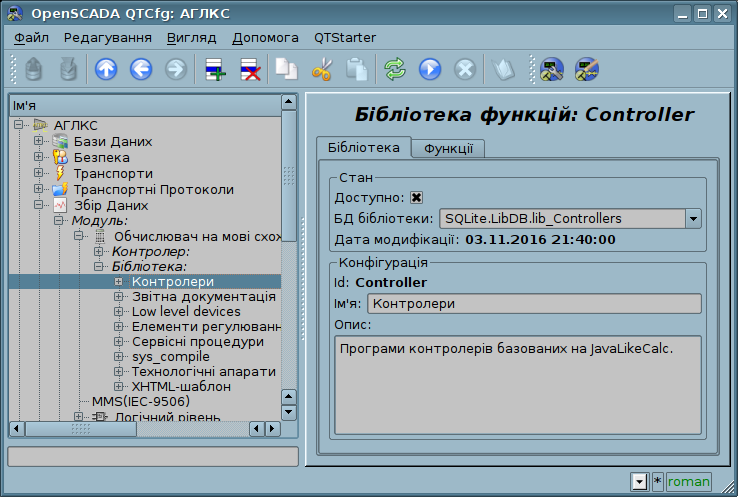Collapse the Збір Даних tree node
Image resolution: width=738 pixels, height=497 pixels.
[x=39, y=205]
